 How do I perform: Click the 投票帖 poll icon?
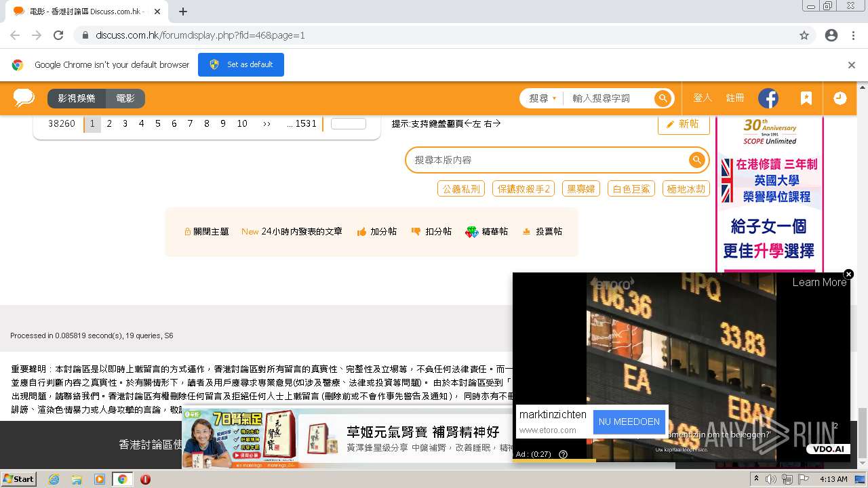point(526,232)
